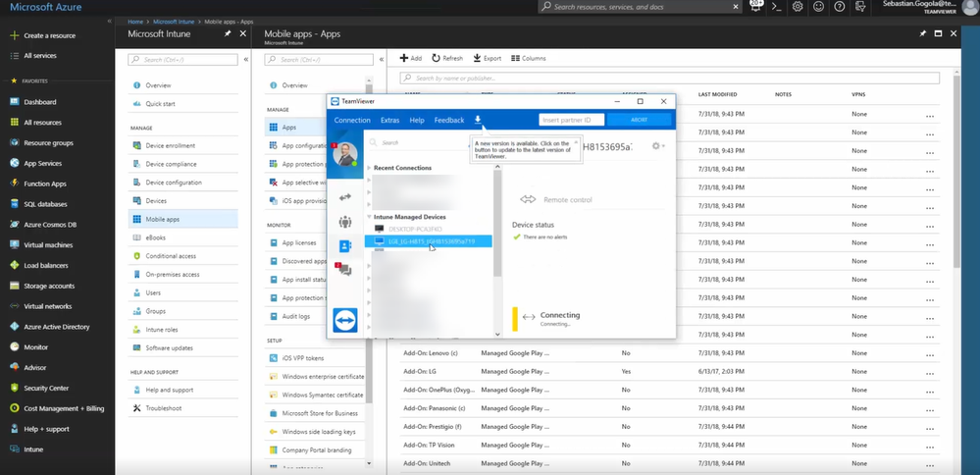
Task: Select Conditional access in Intune menu
Action: [171, 256]
